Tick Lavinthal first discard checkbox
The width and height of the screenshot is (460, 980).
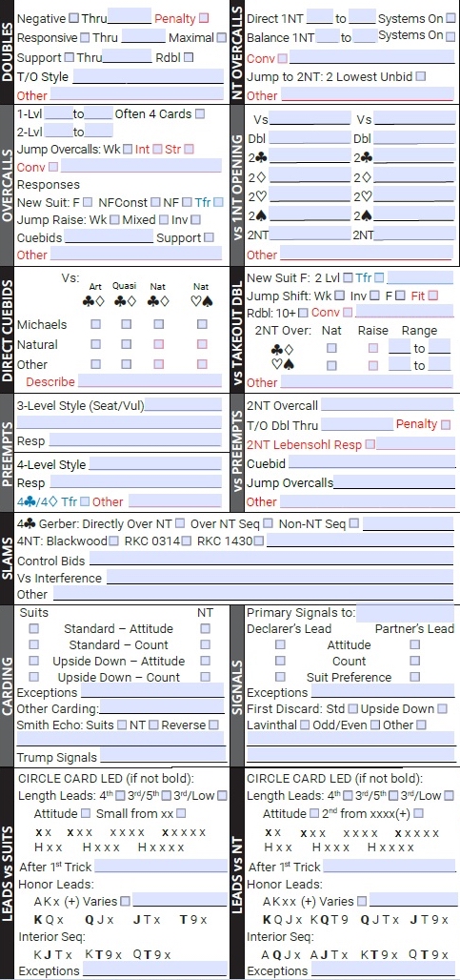305,725
